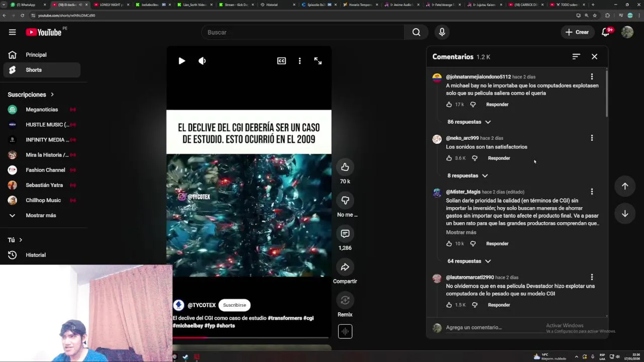
Task: Open the INFINITY MEDIA channel subscription
Action: coord(42,140)
